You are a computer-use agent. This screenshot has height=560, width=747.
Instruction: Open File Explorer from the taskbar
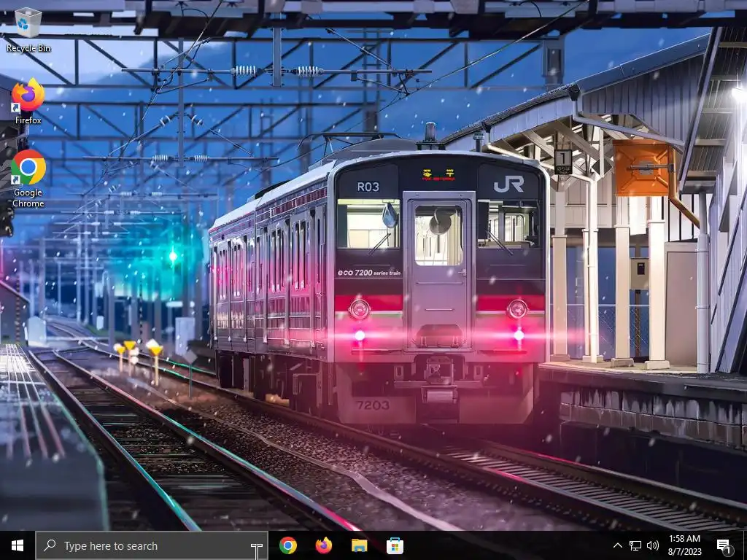(359, 545)
